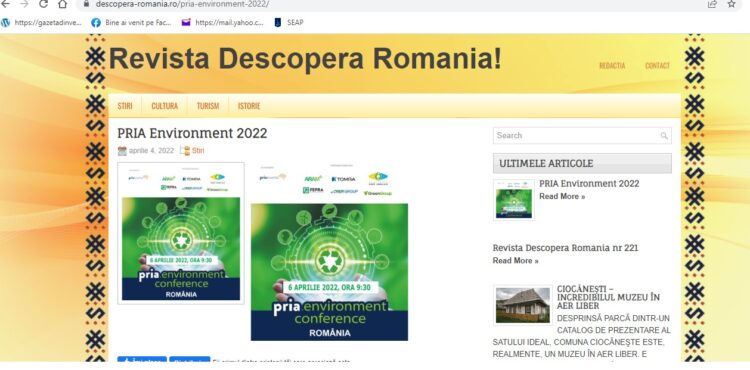Open the WordPress gazetadinve bookmark
This screenshot has width=750, height=370.
point(42,22)
